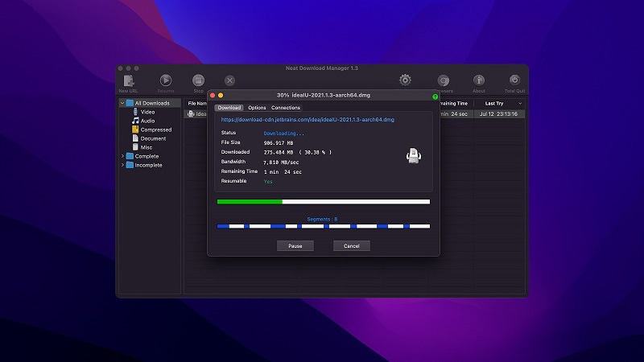This screenshot has width=644, height=362.
Task: Click the blue segments progress bar
Action: tap(324, 226)
